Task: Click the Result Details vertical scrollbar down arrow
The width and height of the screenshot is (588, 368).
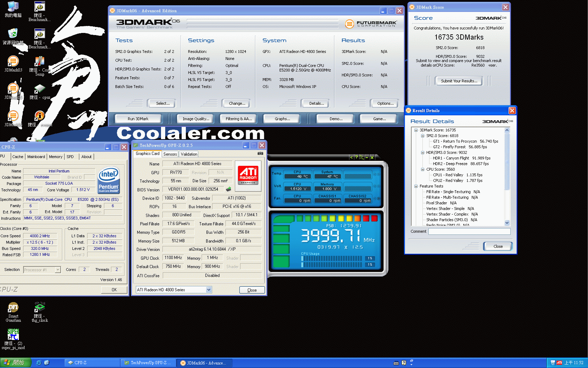Action: click(507, 223)
